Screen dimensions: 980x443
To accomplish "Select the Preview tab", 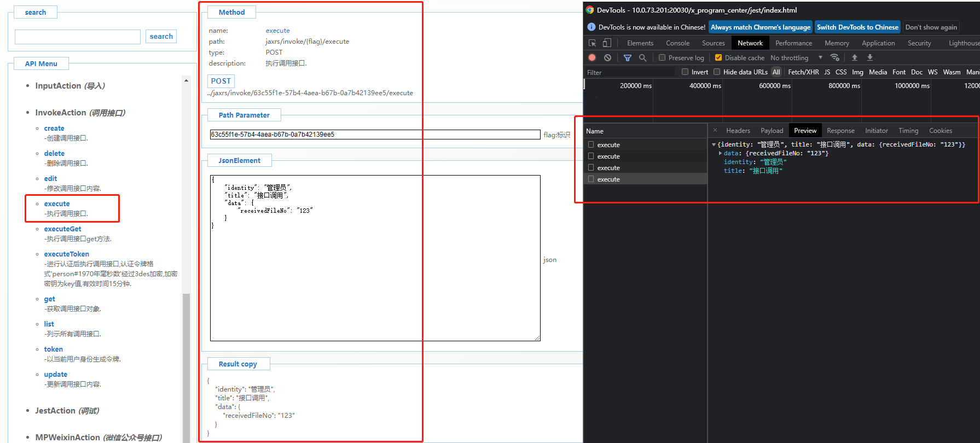I will (x=805, y=131).
